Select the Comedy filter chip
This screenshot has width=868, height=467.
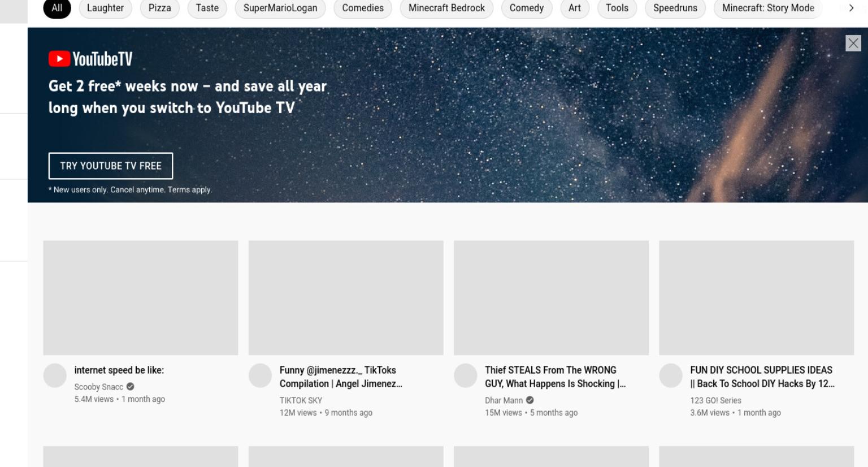pyautogui.click(x=527, y=8)
